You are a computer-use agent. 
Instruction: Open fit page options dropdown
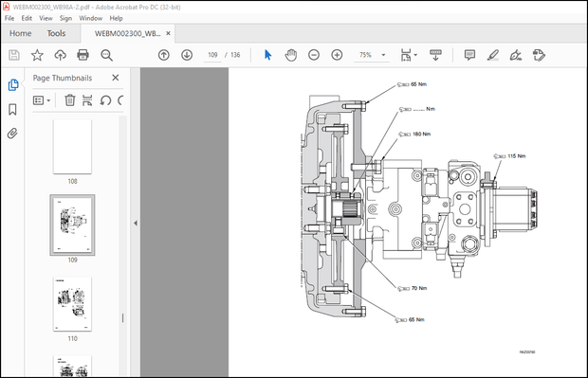tap(409, 55)
